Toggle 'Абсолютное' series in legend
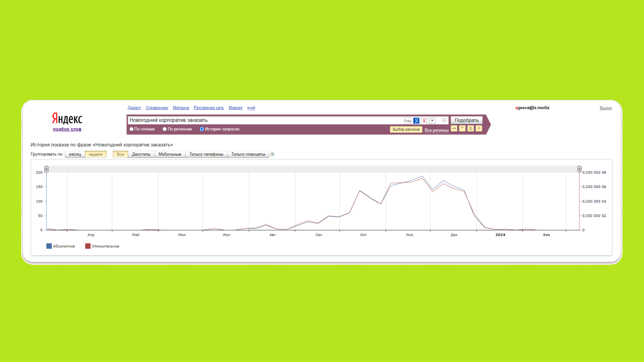 pos(60,246)
